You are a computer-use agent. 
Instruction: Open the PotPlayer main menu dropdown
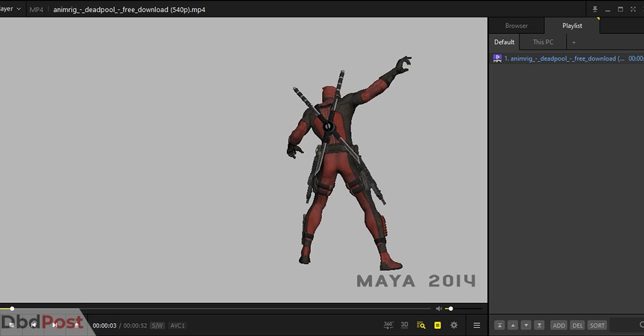coord(11,8)
